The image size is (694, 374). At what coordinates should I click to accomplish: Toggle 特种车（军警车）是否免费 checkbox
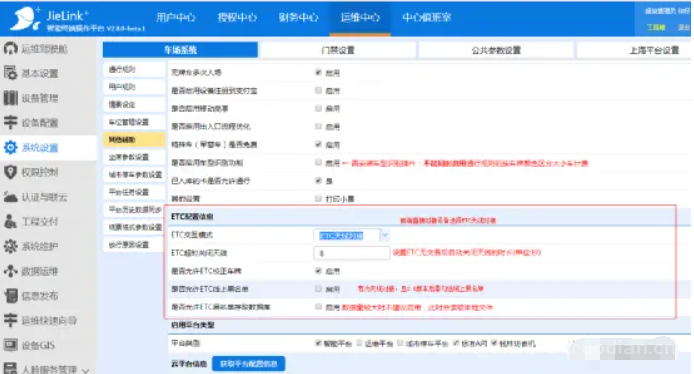[x=318, y=144]
